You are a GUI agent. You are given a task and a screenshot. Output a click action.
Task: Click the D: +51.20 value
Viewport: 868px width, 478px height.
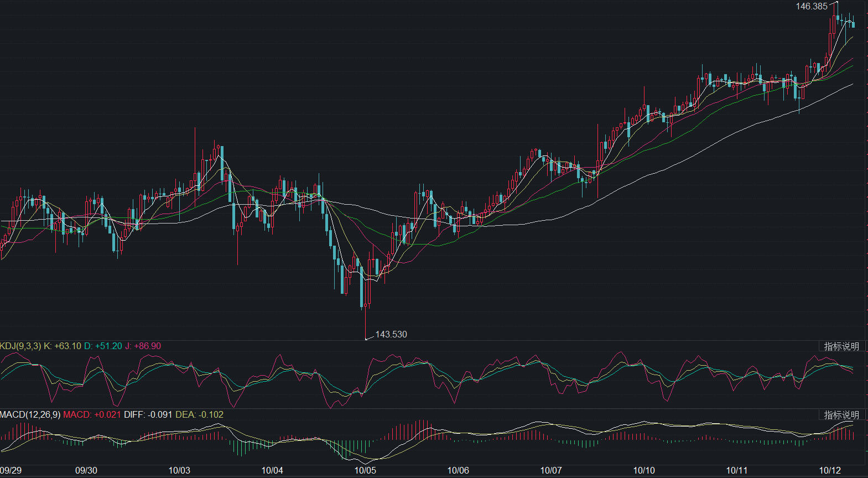103,346
